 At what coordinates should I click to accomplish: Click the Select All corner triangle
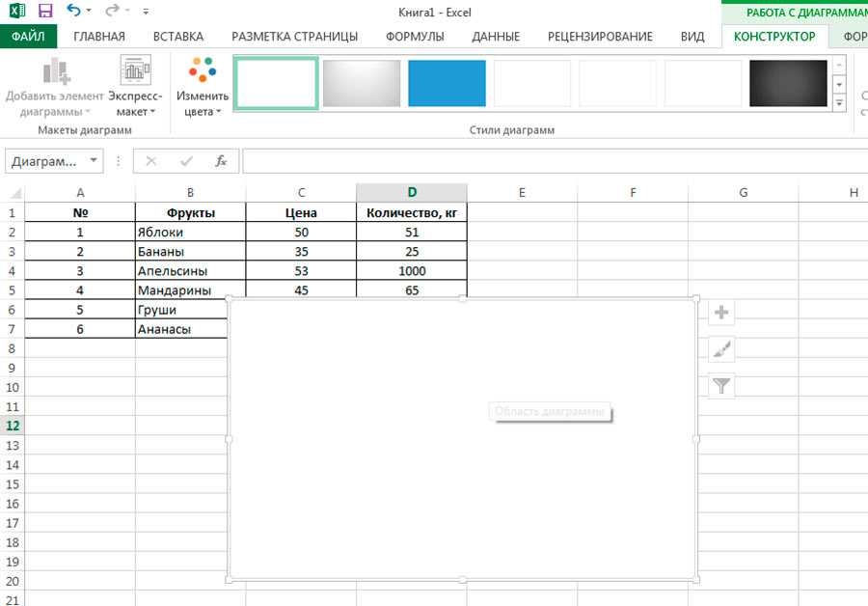(x=15, y=193)
